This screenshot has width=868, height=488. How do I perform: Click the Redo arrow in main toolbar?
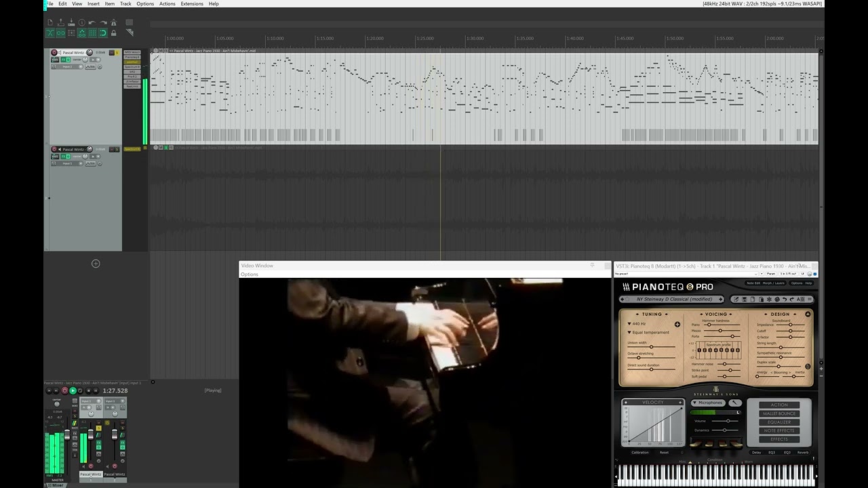coord(103,22)
